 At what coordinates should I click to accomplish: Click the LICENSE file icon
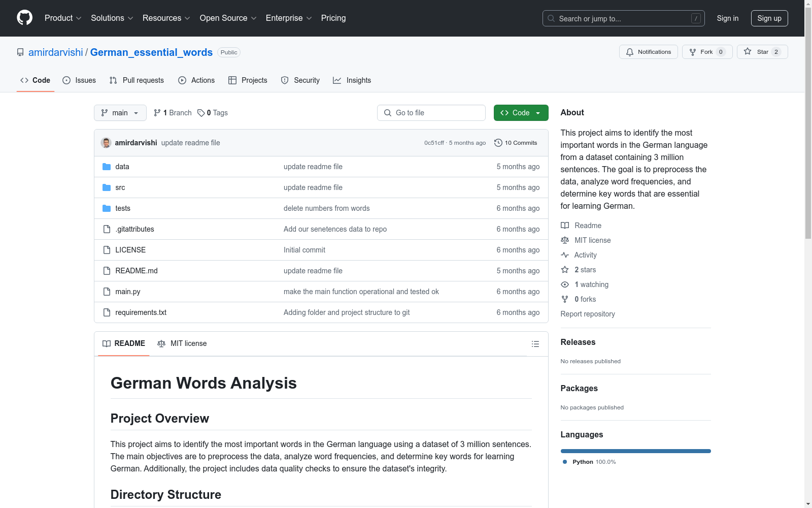coord(107,250)
